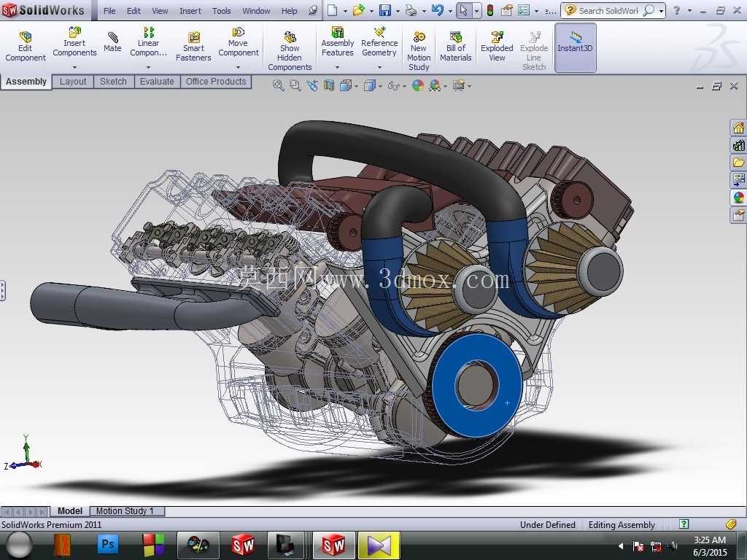Click the Edit Component tool

click(26, 47)
